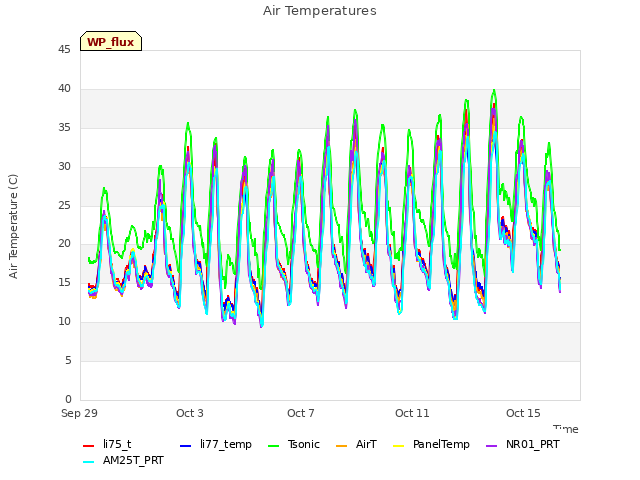Toggle the AM25T_PRT legend entry
Screen dimensions: 640x480
123,460
